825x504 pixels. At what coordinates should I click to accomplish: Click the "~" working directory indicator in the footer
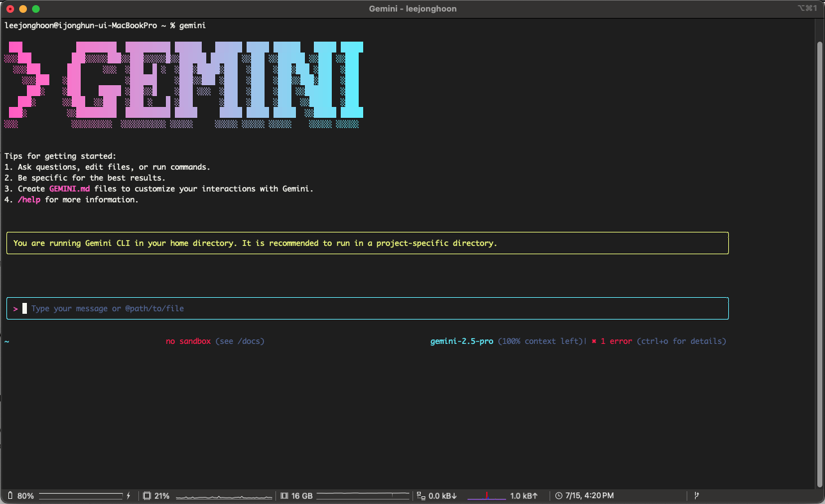(7, 341)
